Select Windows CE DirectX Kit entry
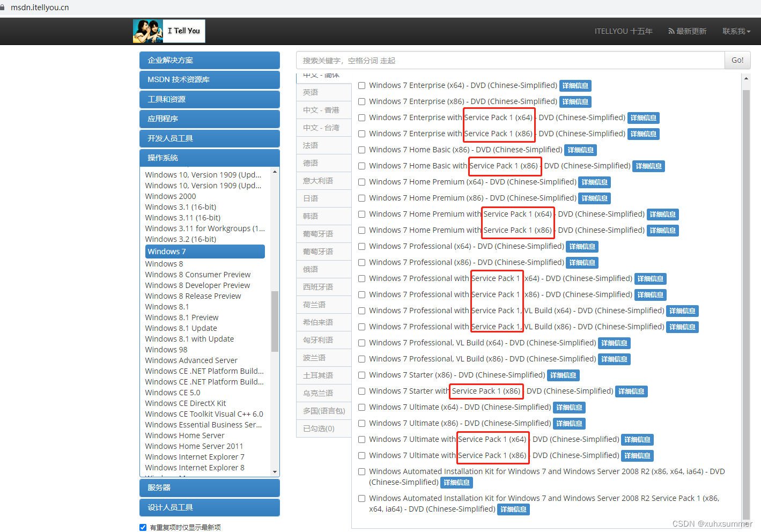 coord(186,403)
